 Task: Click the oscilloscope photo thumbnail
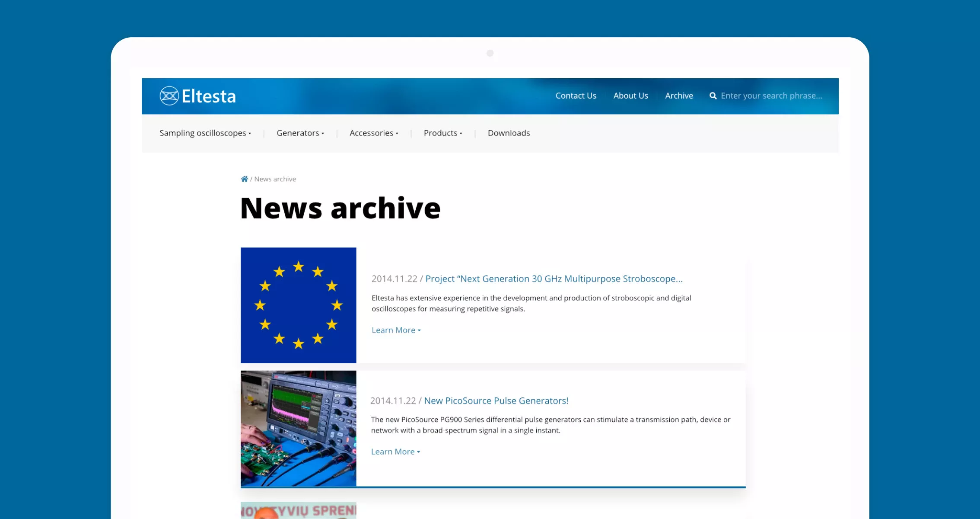tap(298, 428)
